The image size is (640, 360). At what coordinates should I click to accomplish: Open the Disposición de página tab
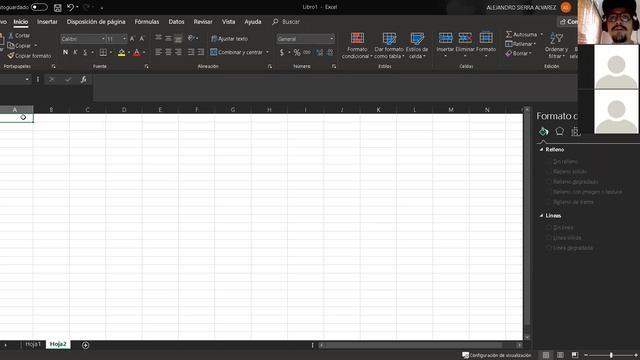(96, 22)
